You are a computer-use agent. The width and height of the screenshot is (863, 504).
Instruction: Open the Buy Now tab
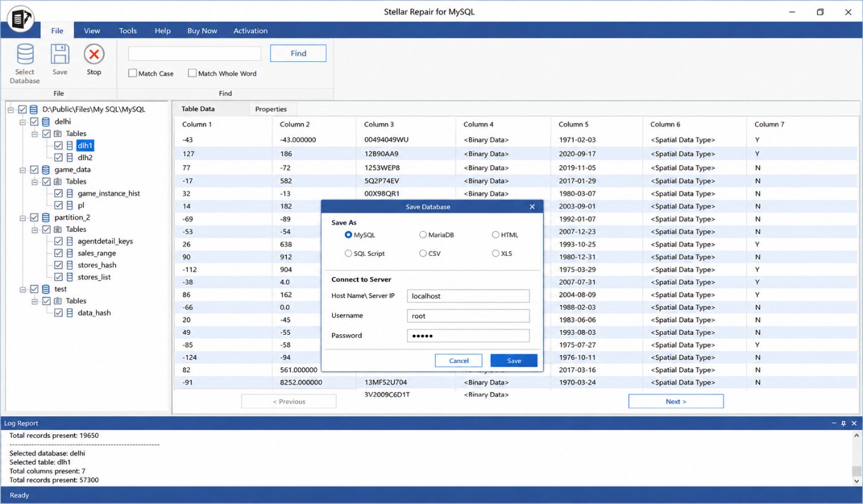202,31
